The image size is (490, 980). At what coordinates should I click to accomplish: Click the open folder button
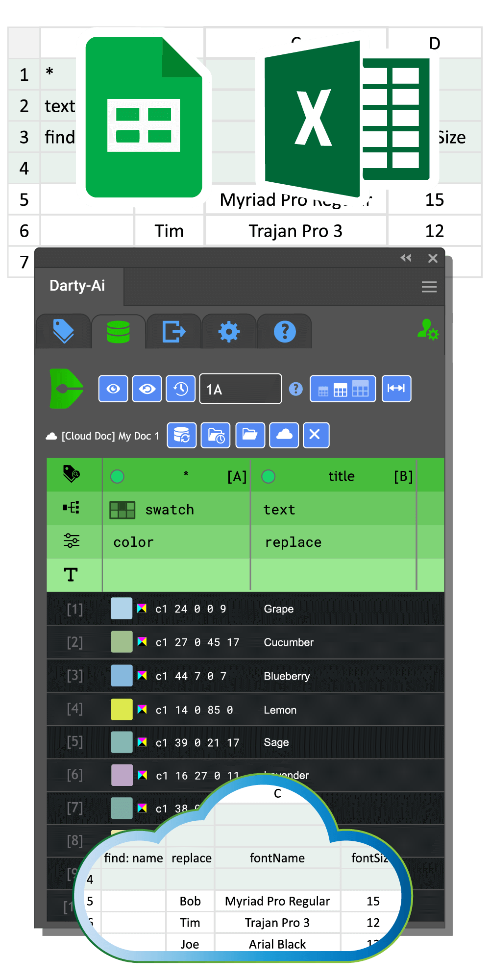pyautogui.click(x=250, y=435)
